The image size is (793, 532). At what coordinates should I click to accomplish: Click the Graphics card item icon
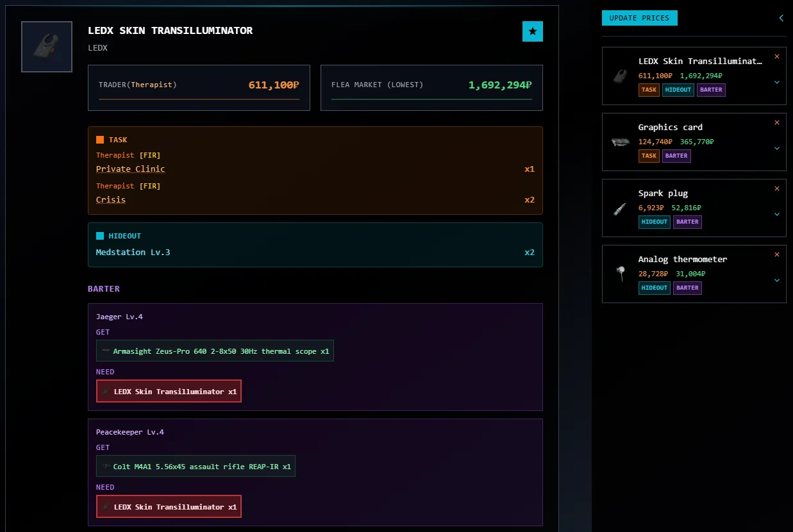click(x=620, y=142)
